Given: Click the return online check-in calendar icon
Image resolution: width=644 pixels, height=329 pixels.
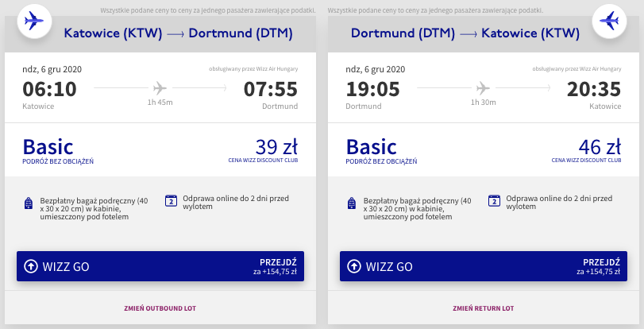Looking at the screenshot, I should tap(494, 201).
